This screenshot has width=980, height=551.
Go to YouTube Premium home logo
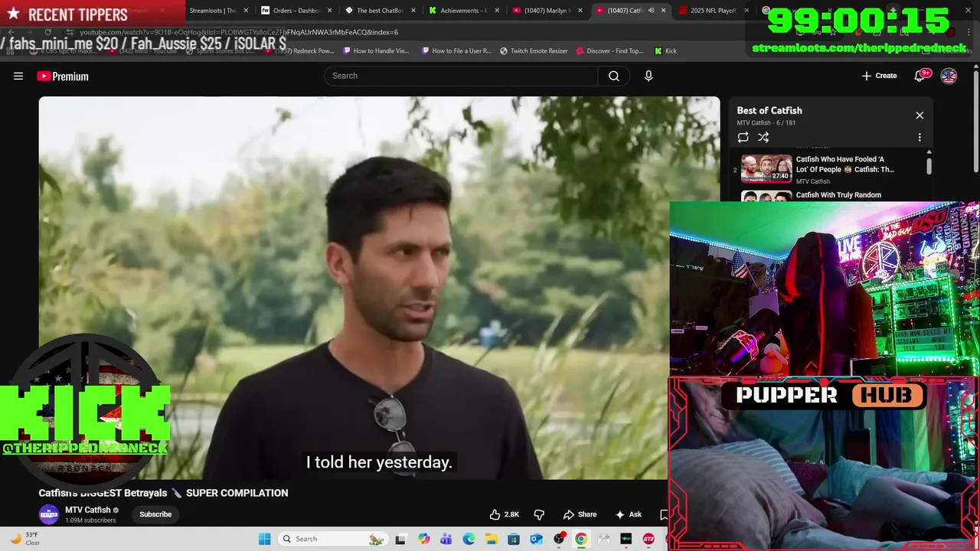[63, 76]
